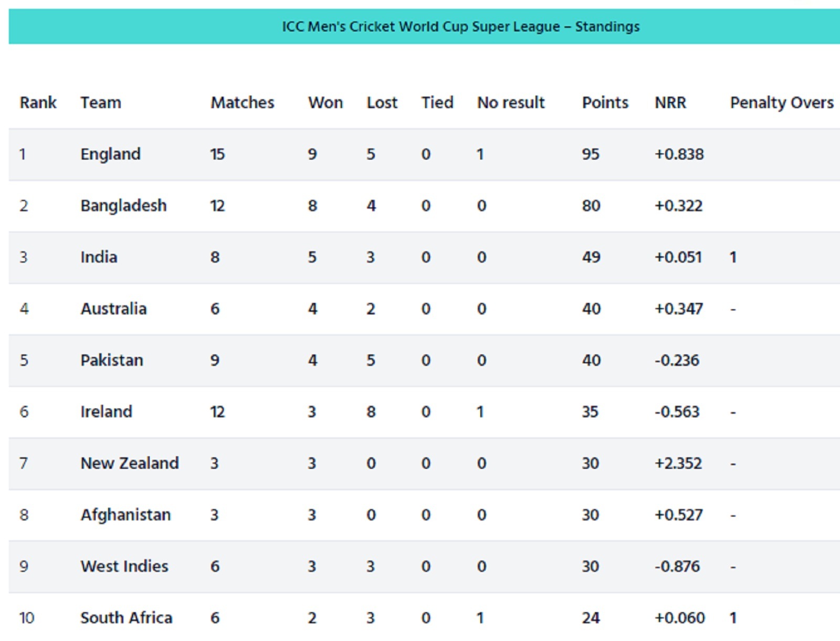Click the NRR column header
This screenshot has width=840, height=641.
click(670, 102)
